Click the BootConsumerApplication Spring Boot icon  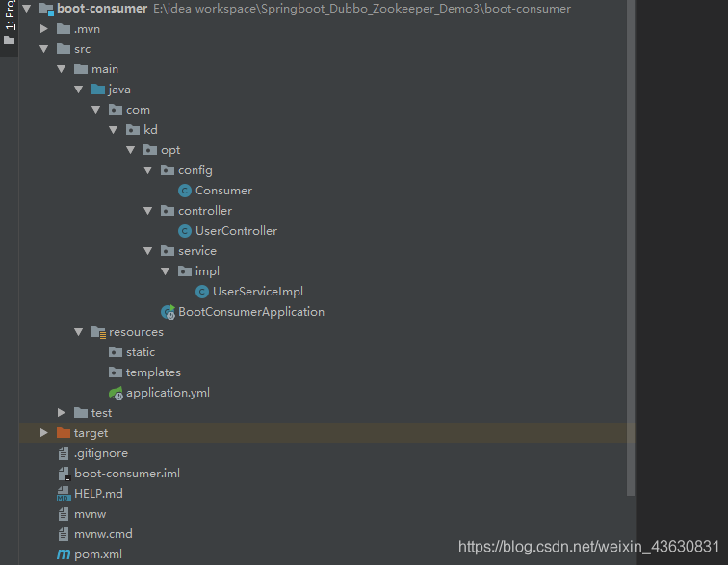(x=169, y=312)
